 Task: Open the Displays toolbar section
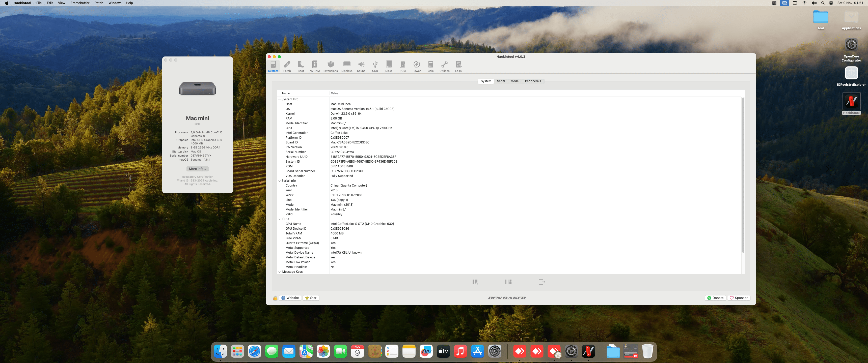coord(346,66)
